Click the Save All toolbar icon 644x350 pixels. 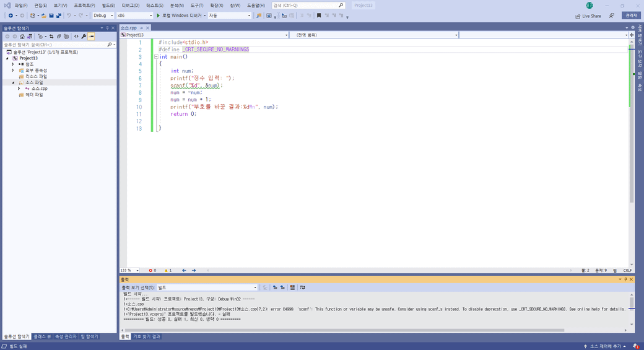click(x=59, y=15)
